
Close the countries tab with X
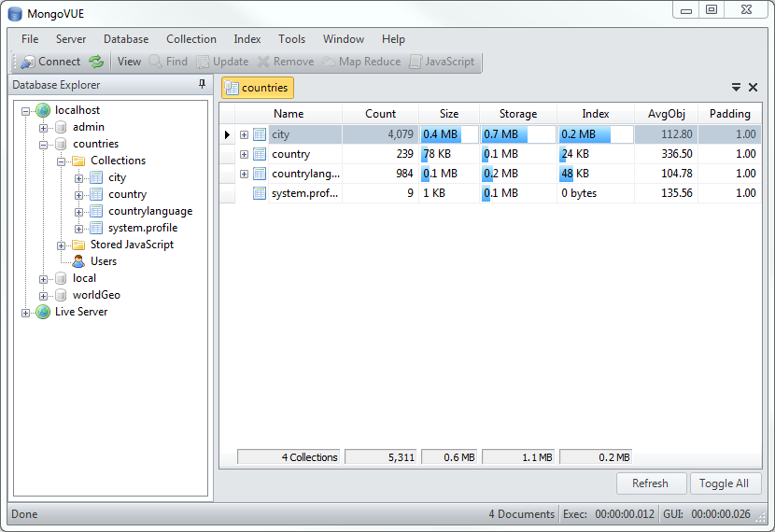point(754,88)
